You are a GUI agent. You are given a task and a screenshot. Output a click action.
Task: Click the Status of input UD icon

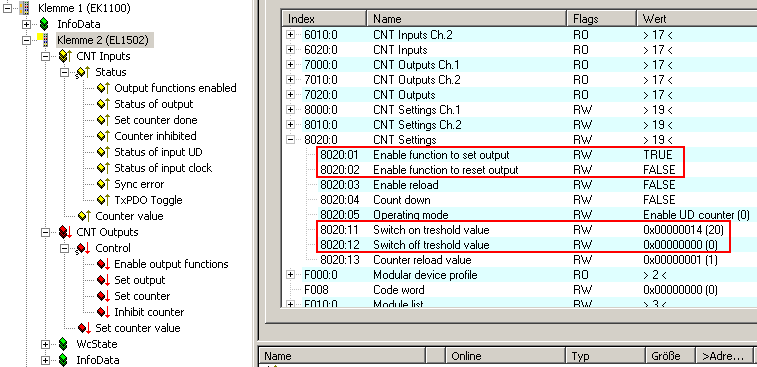pyautogui.click(x=103, y=152)
